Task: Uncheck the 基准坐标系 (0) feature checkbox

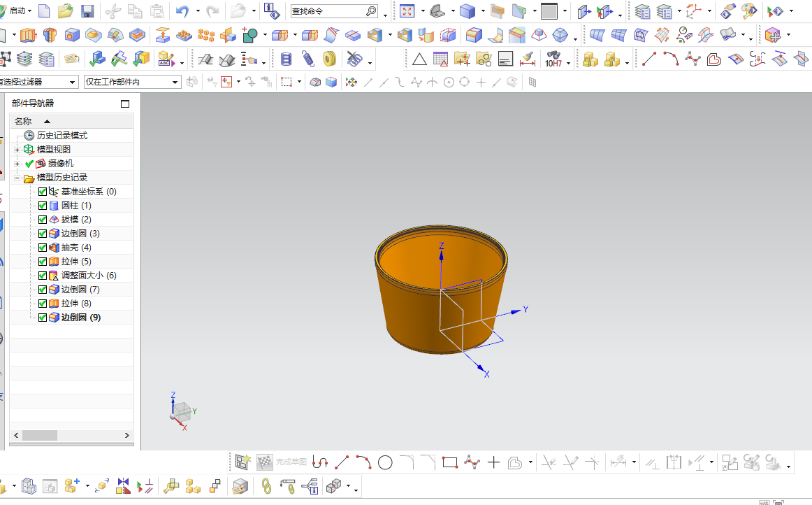Action: (43, 192)
